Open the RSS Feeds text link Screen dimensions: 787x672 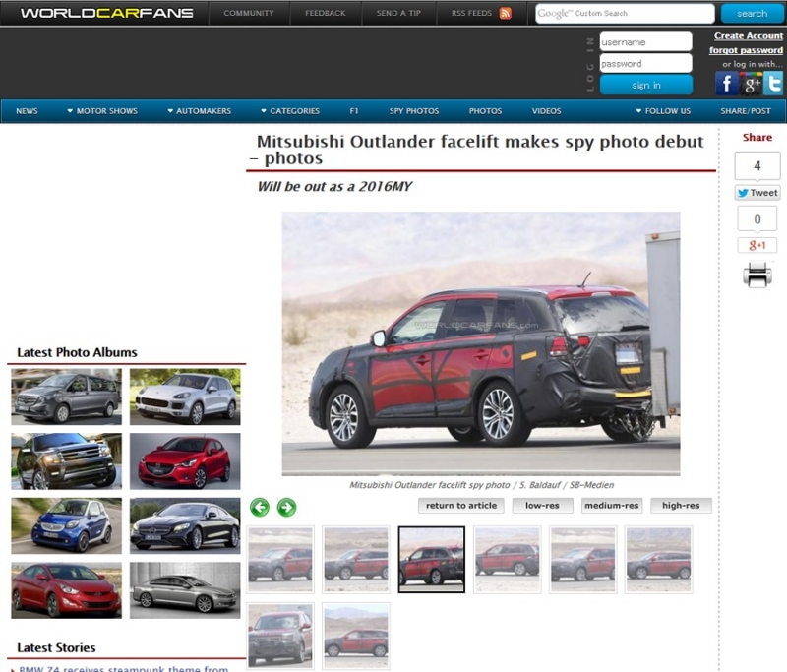(x=471, y=13)
